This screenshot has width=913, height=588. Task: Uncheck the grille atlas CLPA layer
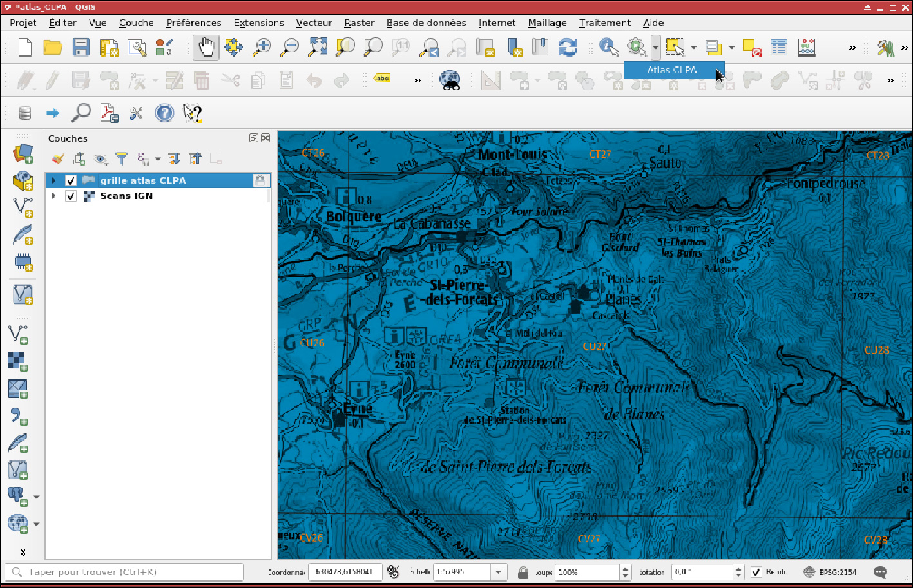71,181
